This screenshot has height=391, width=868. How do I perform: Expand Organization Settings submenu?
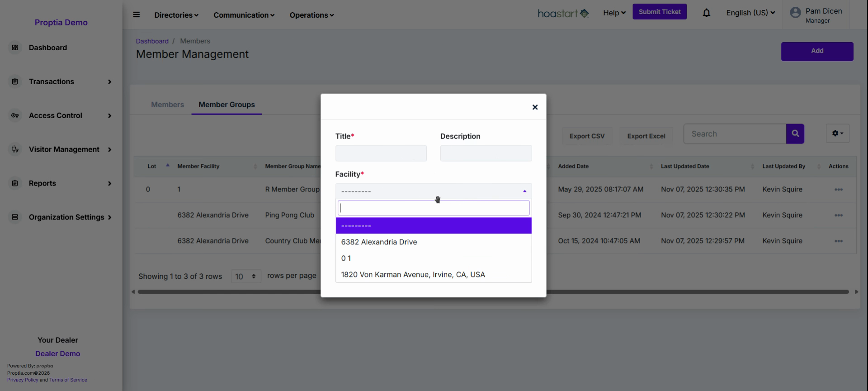109,218
